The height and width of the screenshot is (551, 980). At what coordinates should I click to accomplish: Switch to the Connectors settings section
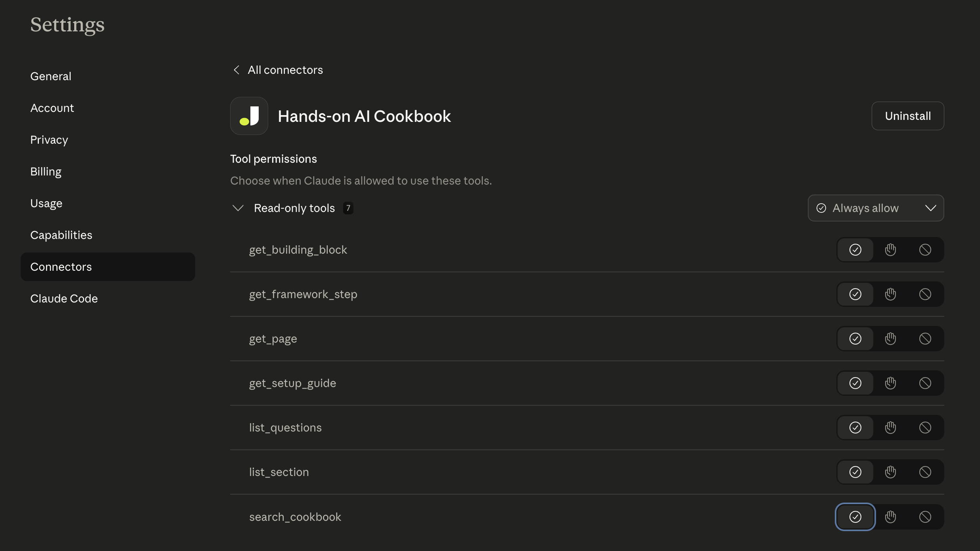coord(61,266)
